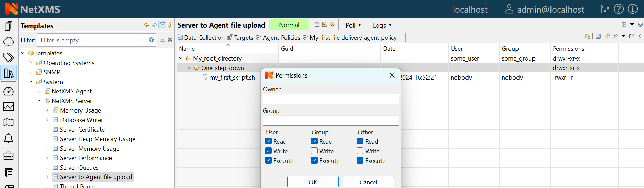Uncheck Other Execute permission
Screen dimensions: 644x188
[x=360, y=160]
